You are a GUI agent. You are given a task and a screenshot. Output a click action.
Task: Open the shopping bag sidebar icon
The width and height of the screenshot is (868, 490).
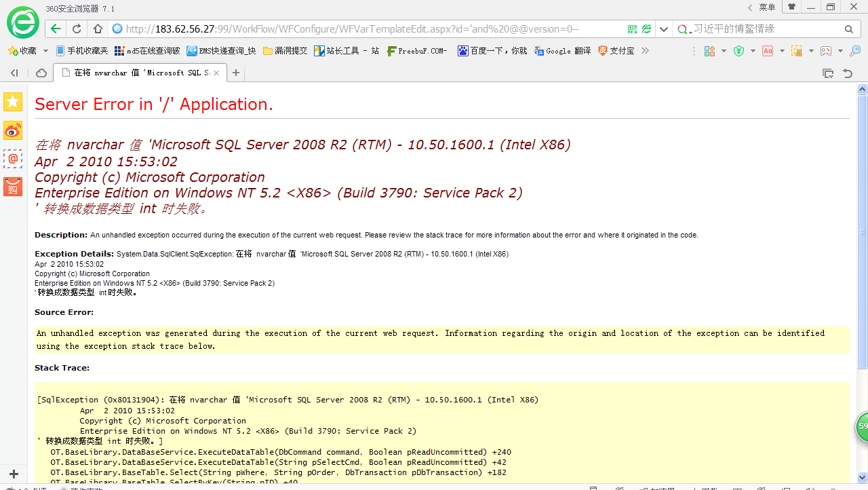tap(13, 187)
